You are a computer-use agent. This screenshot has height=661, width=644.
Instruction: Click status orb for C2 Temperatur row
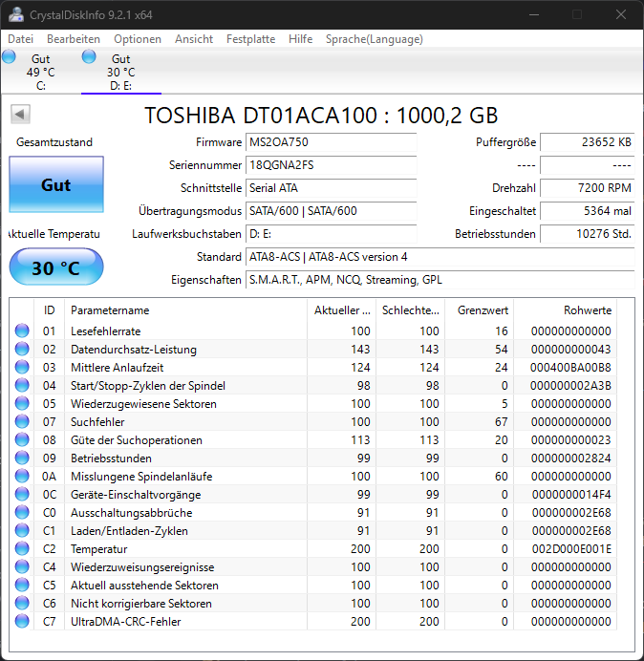coord(22,548)
